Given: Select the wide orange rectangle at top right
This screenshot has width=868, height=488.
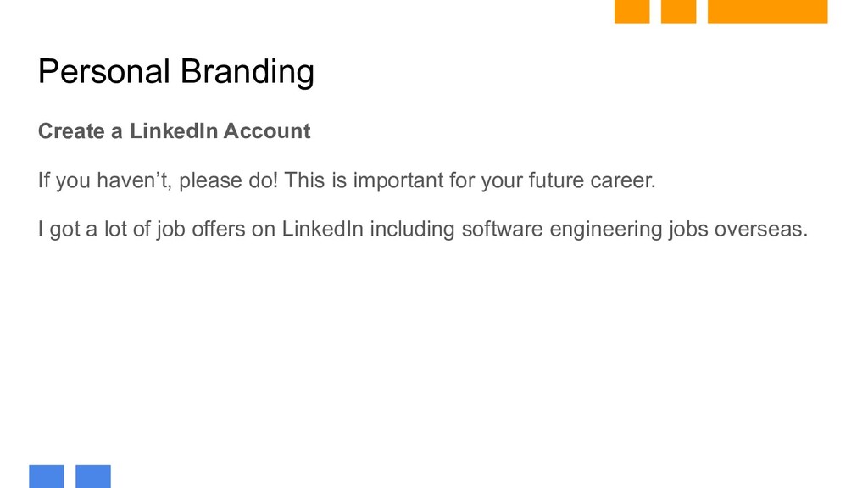Looking at the screenshot, I should (767, 12).
